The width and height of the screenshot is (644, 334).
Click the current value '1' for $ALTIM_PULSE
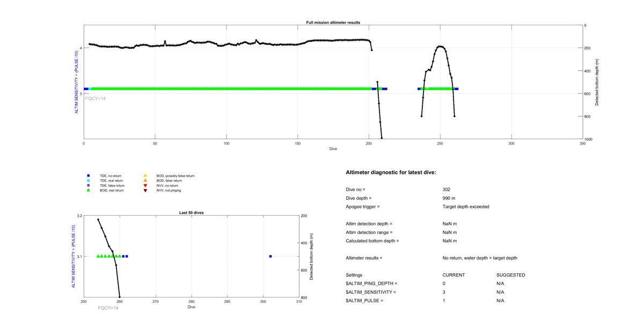(444, 301)
